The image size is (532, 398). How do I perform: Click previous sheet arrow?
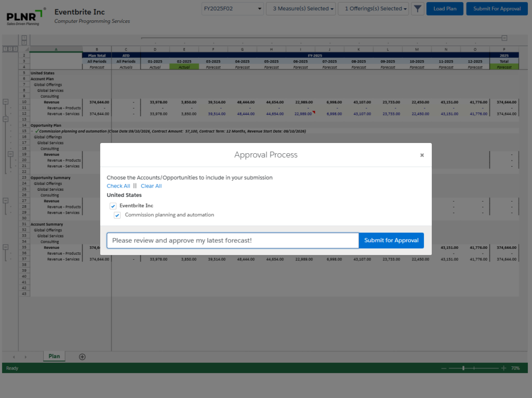[x=14, y=357]
